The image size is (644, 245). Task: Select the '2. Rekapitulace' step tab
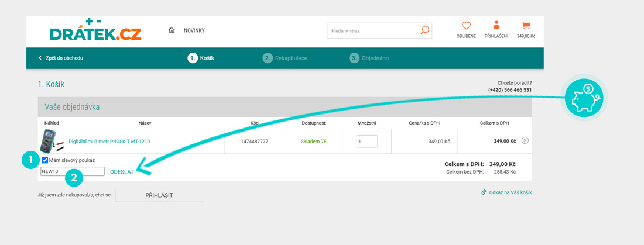click(285, 58)
